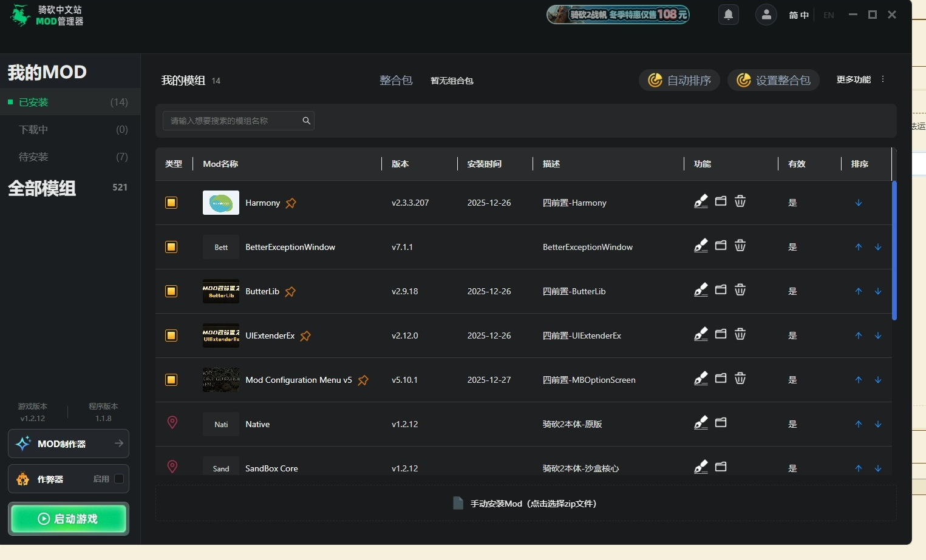Viewport: 926px width, 560px height.
Task: Open the folder icon for BetterExceptionWindow
Action: tap(721, 246)
